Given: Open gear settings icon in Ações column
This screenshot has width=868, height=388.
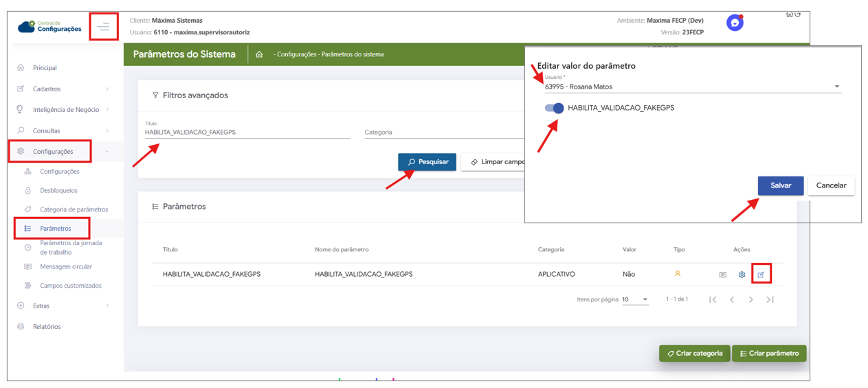Looking at the screenshot, I should pyautogui.click(x=742, y=275).
